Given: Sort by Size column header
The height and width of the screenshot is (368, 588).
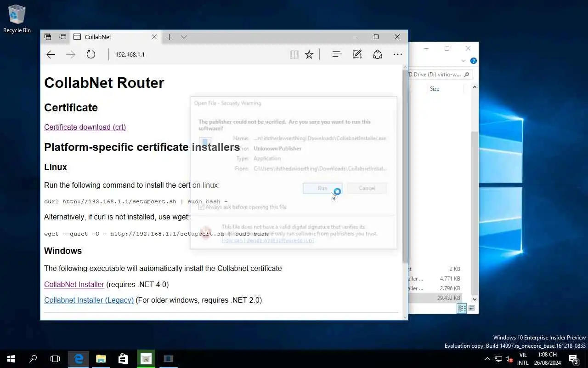Looking at the screenshot, I should 435,89.
